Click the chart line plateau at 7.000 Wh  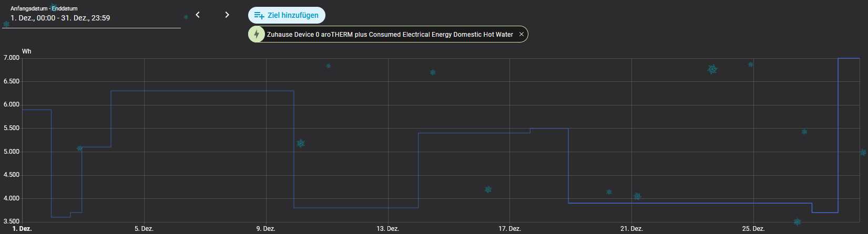(849, 58)
